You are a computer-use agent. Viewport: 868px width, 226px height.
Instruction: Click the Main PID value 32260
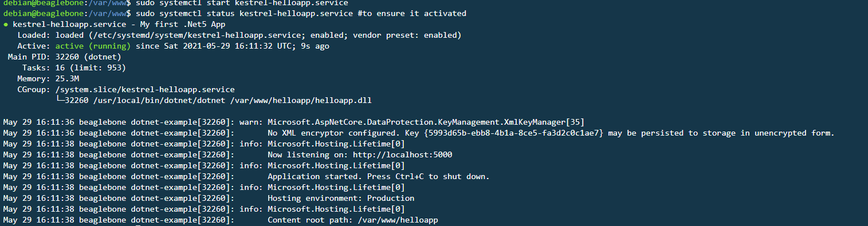click(x=69, y=57)
